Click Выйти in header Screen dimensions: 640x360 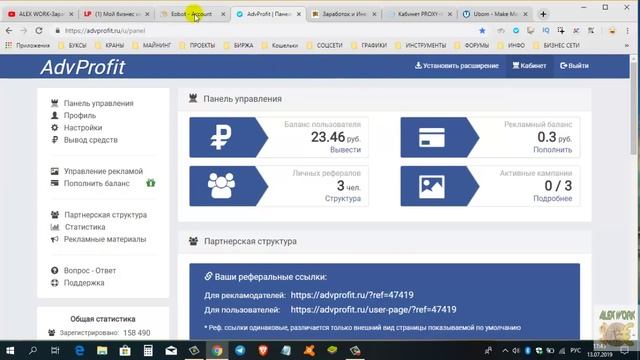(x=574, y=66)
